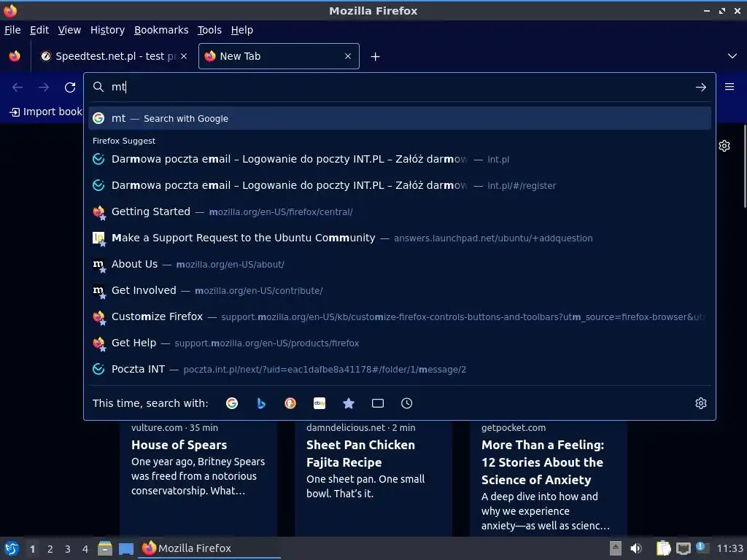Open the clipboard manager tray icon
Screen dimensions: 747x560
pyautogui.click(x=663, y=548)
